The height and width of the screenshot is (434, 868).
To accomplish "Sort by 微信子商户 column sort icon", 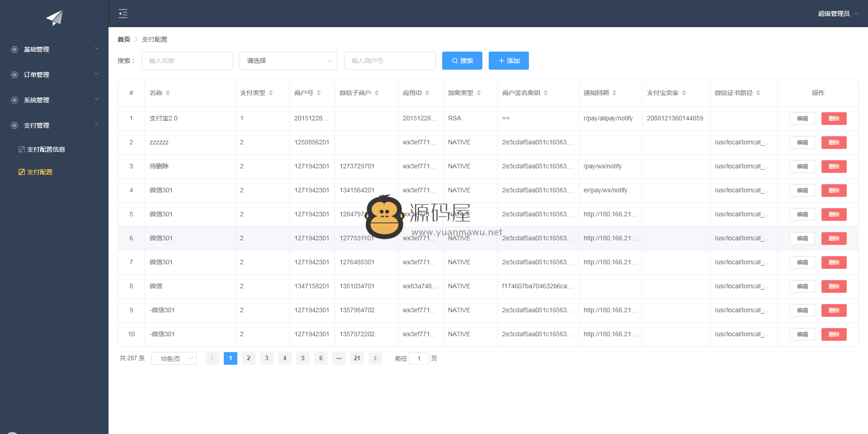I will [377, 93].
